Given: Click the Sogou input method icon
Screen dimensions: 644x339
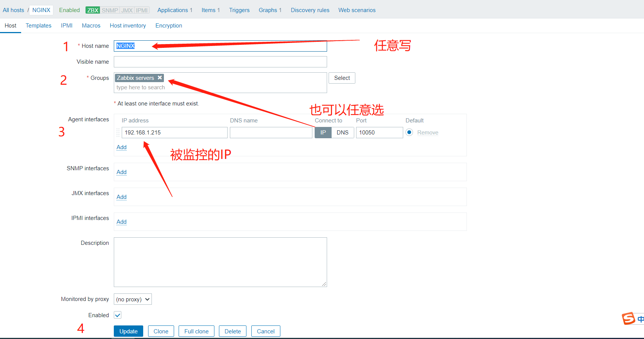Looking at the screenshot, I should [x=629, y=319].
